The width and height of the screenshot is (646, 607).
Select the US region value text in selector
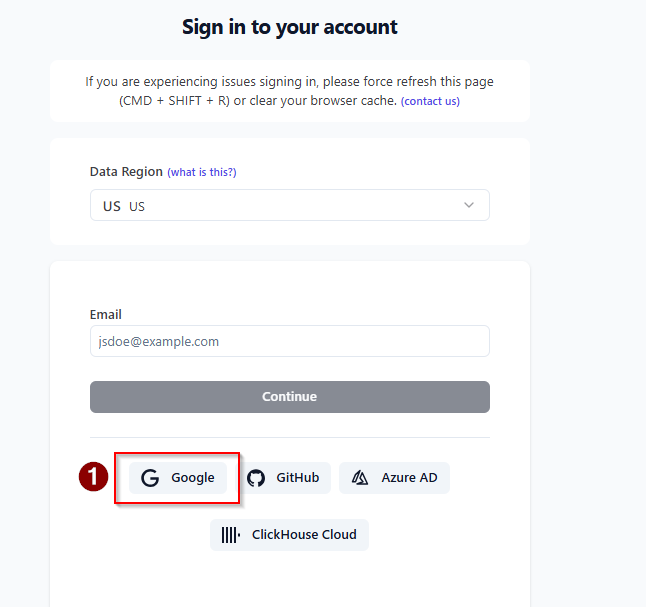tap(124, 206)
